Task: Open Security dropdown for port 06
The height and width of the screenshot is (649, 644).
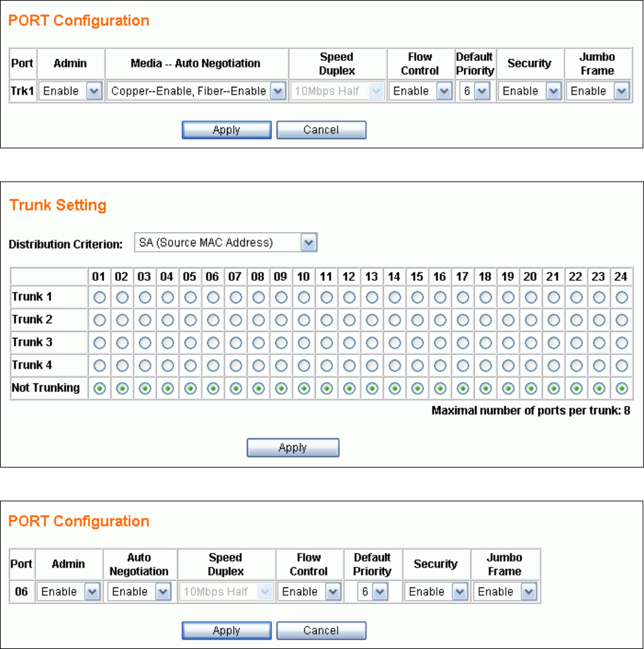Action: (x=436, y=592)
